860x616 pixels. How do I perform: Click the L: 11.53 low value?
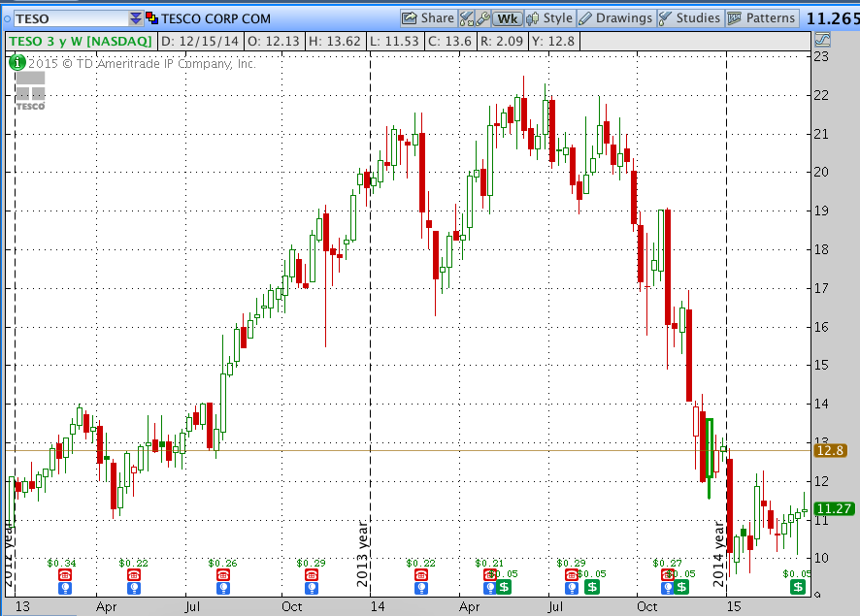(394, 41)
